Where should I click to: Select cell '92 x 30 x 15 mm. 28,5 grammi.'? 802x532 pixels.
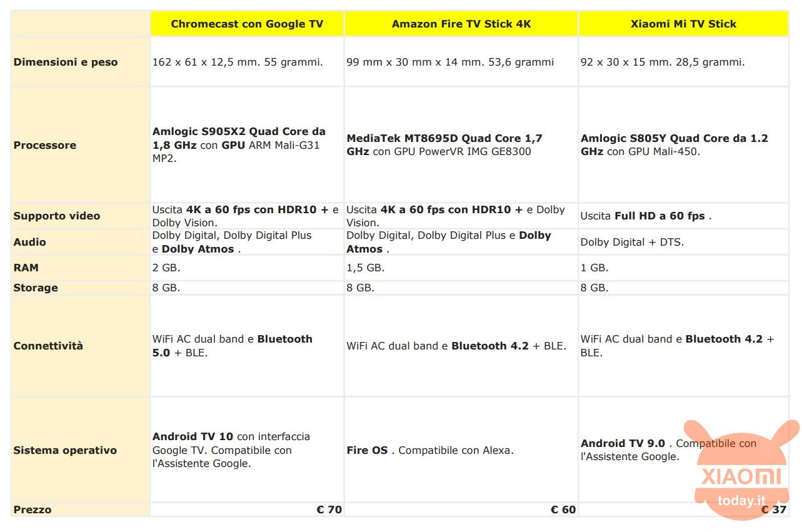[x=683, y=62]
